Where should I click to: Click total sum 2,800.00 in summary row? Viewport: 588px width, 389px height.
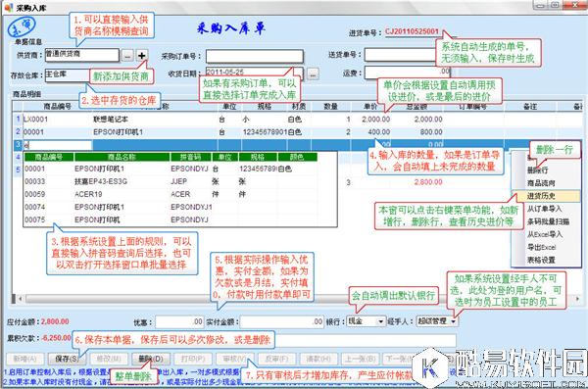(428, 182)
